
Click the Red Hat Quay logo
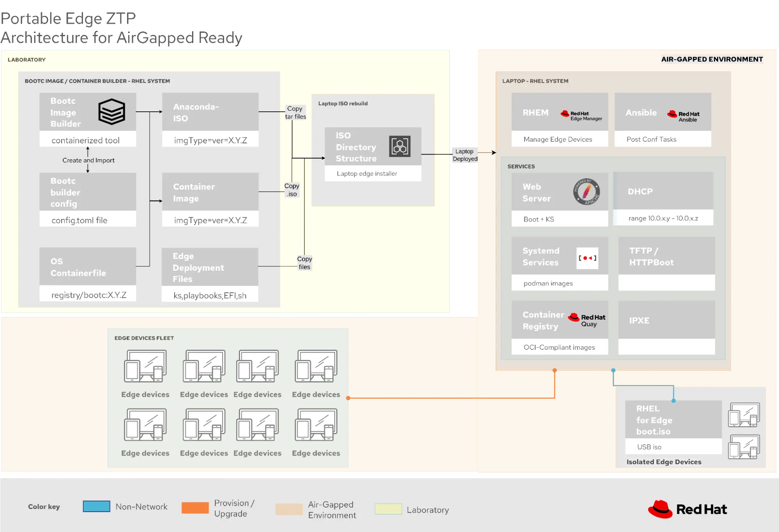[x=586, y=320]
